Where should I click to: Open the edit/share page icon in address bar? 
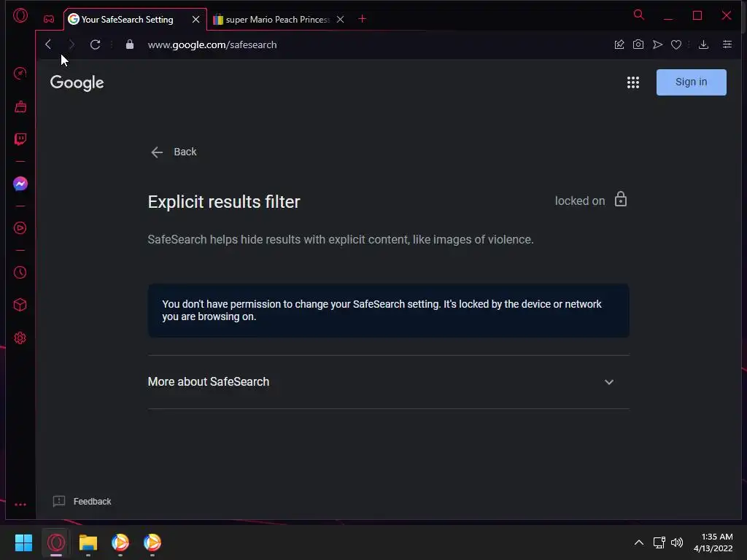point(619,44)
